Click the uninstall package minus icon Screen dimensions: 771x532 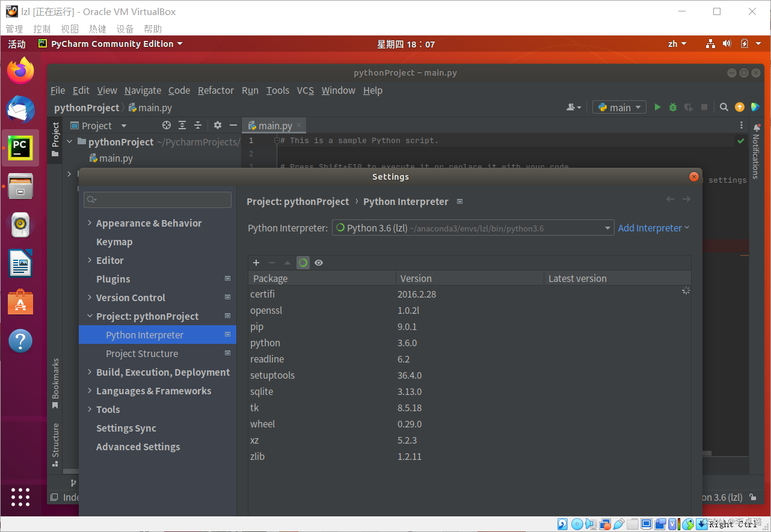(272, 263)
